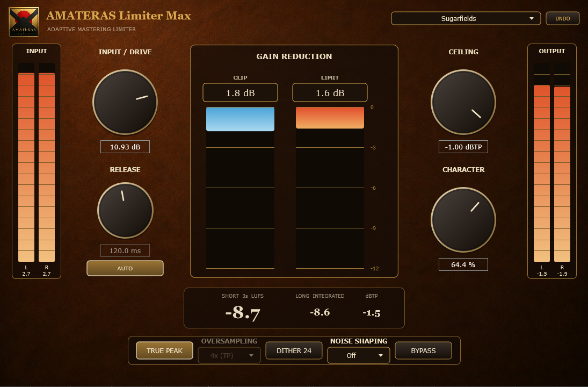Open the Sugarfields preset dropdown
Viewport: 588px width, 387px height.
(x=466, y=18)
